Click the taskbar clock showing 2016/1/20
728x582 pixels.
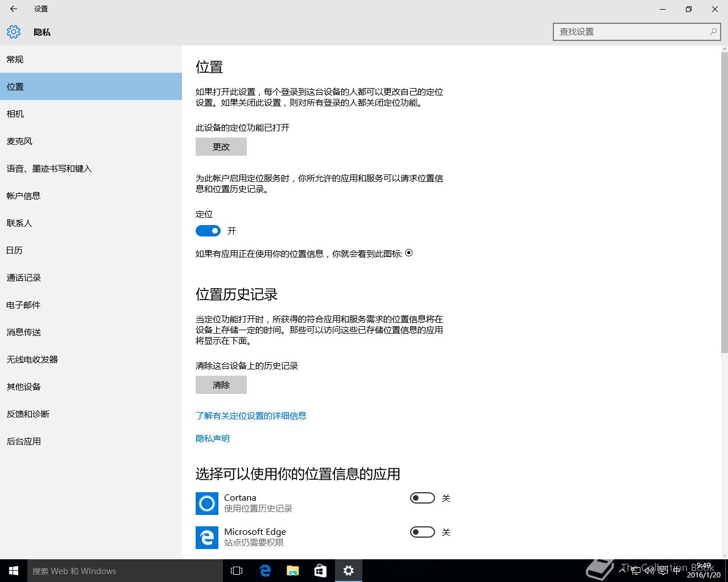[x=704, y=571]
